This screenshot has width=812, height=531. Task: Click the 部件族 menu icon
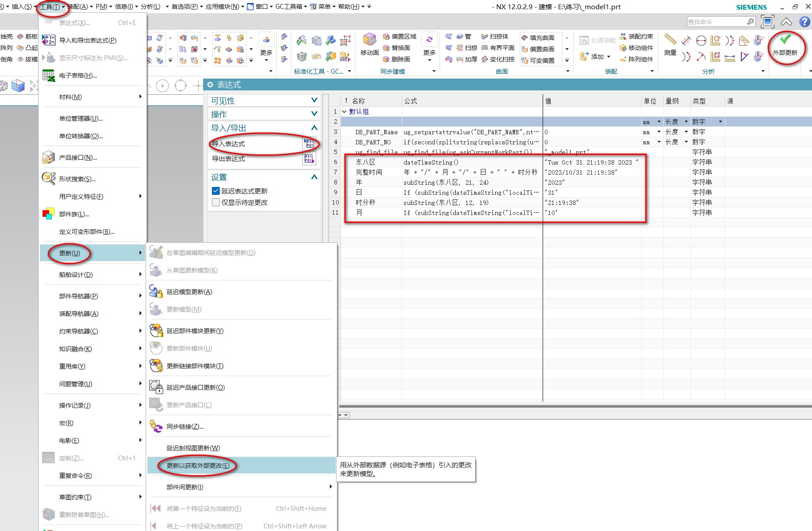coord(48,214)
